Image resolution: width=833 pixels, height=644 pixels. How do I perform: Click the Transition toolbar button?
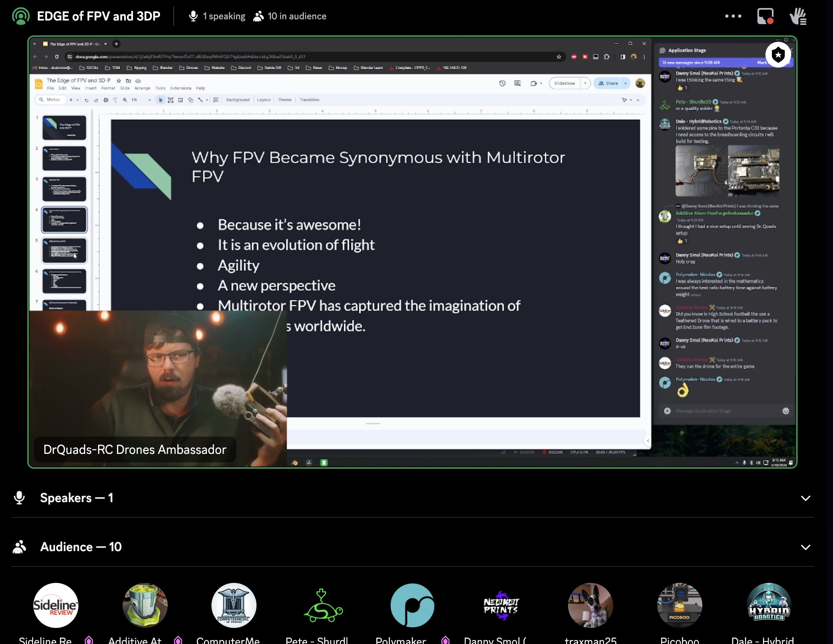click(x=309, y=100)
